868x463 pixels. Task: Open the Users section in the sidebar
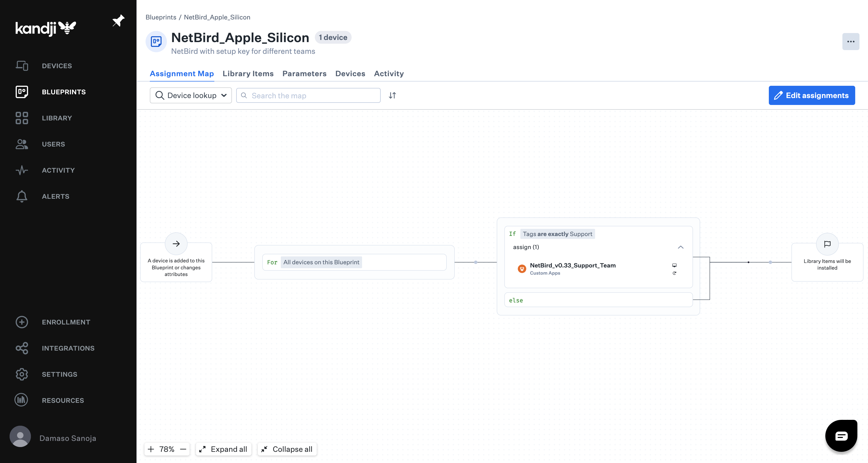point(54,144)
